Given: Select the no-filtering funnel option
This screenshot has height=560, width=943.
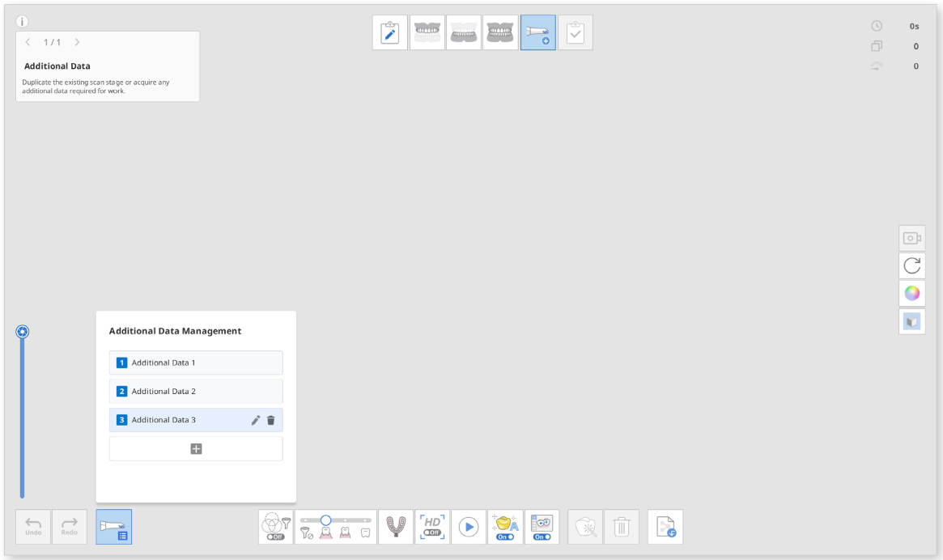Looking at the screenshot, I should click(306, 533).
